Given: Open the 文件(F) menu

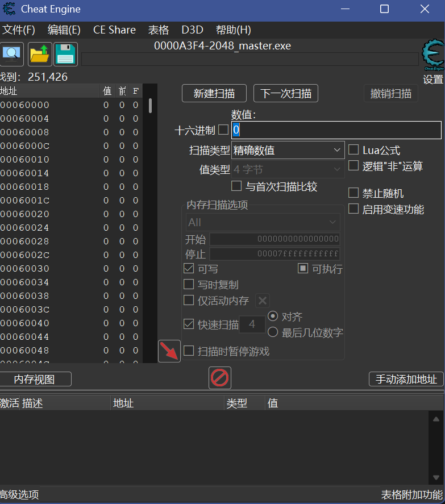Looking at the screenshot, I should [18, 30].
